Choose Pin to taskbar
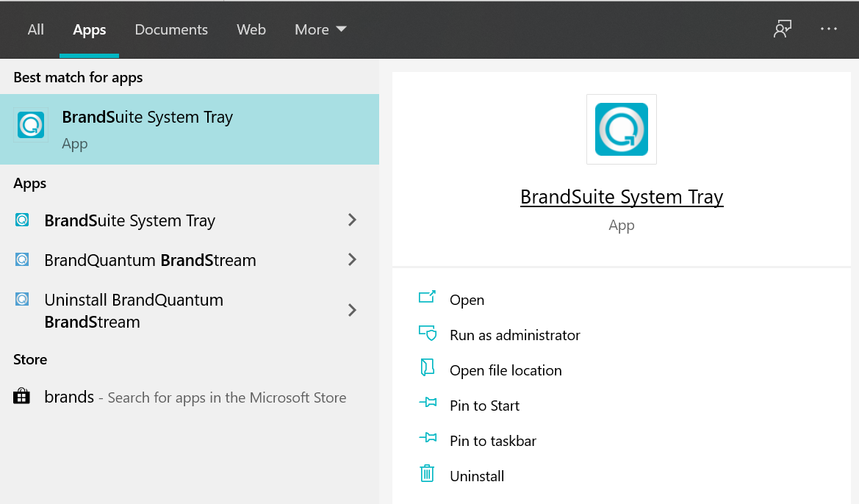859x504 pixels. (493, 441)
